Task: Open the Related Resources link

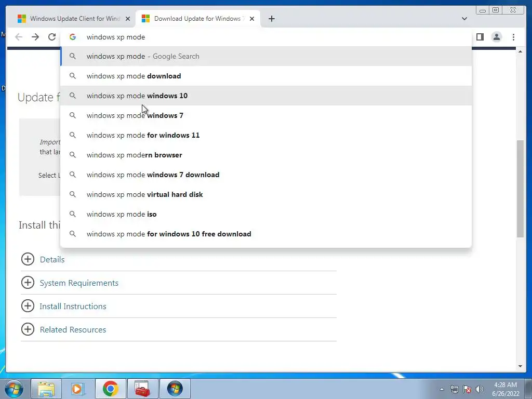Action: [x=73, y=330]
